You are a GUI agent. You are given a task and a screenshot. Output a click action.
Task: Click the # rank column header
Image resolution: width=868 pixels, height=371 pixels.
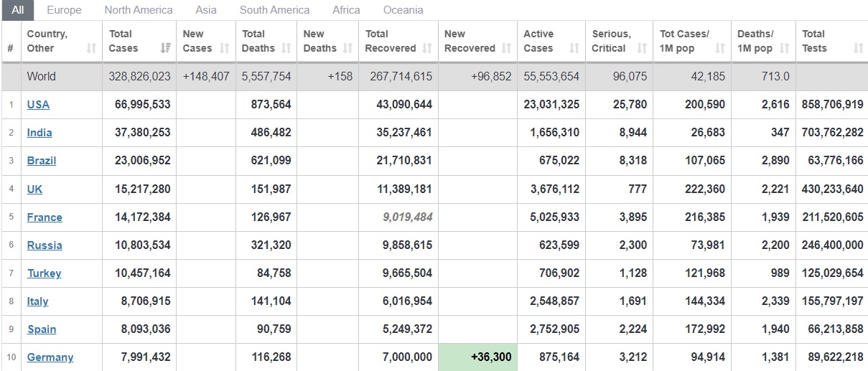pyautogui.click(x=10, y=48)
